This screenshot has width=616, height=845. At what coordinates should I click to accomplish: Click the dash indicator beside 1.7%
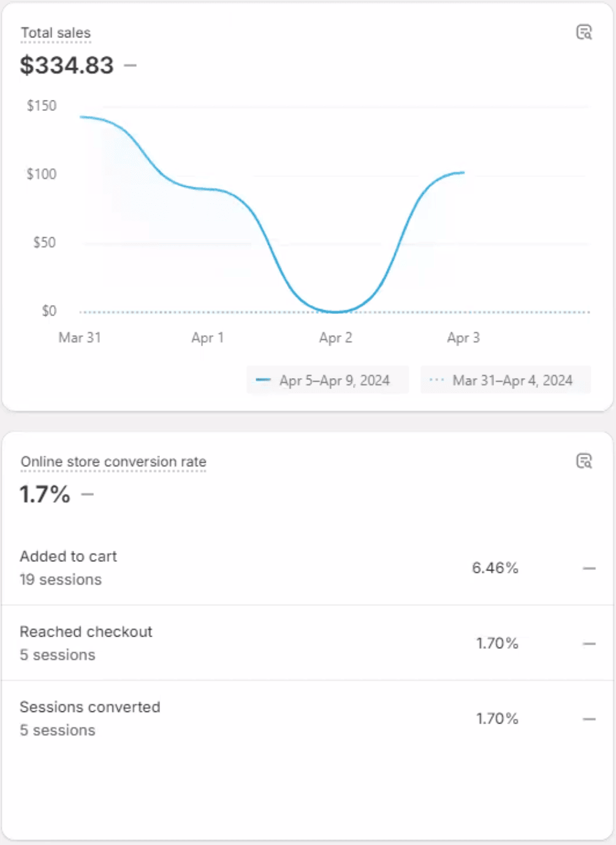tap(88, 494)
